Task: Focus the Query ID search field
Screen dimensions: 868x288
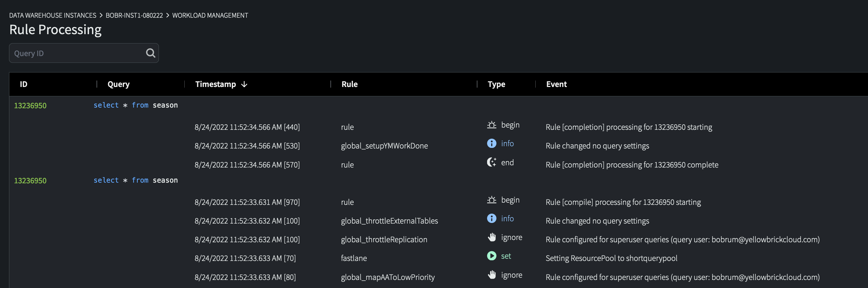Action: click(78, 53)
